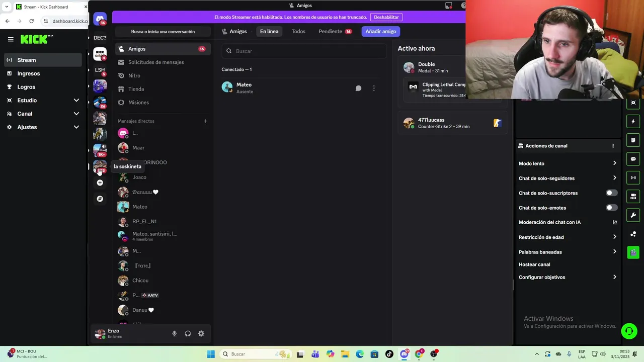Deafen with the headphones icon
The image size is (644, 362).
pos(188,333)
